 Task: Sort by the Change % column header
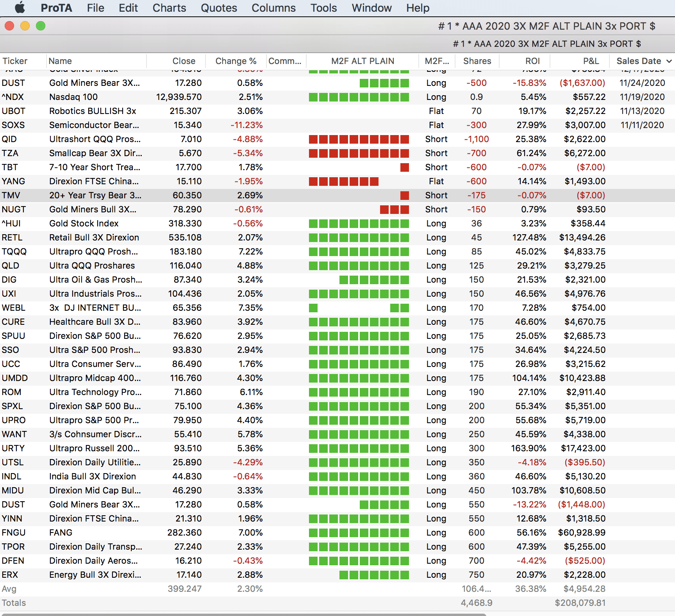(236, 61)
